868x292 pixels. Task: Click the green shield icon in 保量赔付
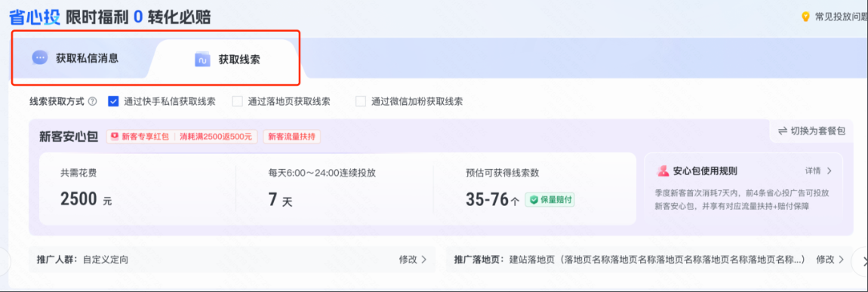pos(534,200)
